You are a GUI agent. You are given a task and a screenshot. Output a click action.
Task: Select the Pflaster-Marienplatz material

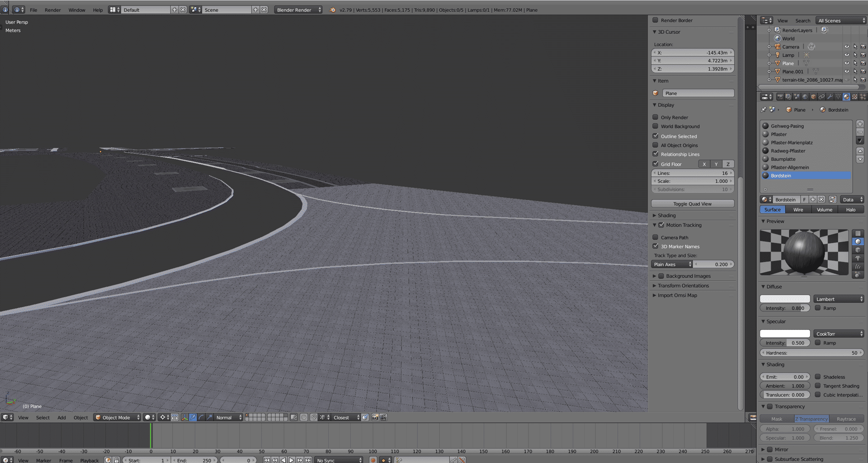pyautogui.click(x=792, y=143)
